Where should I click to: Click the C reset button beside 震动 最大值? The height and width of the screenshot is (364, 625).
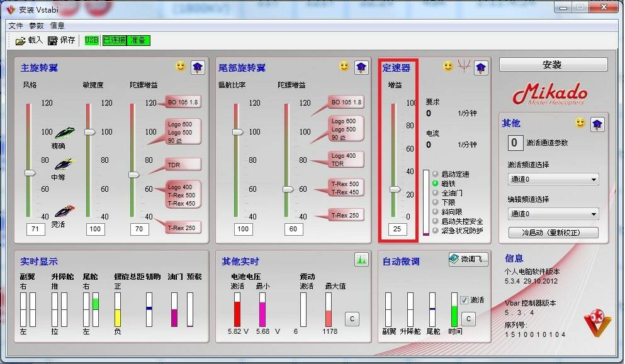pos(352,319)
